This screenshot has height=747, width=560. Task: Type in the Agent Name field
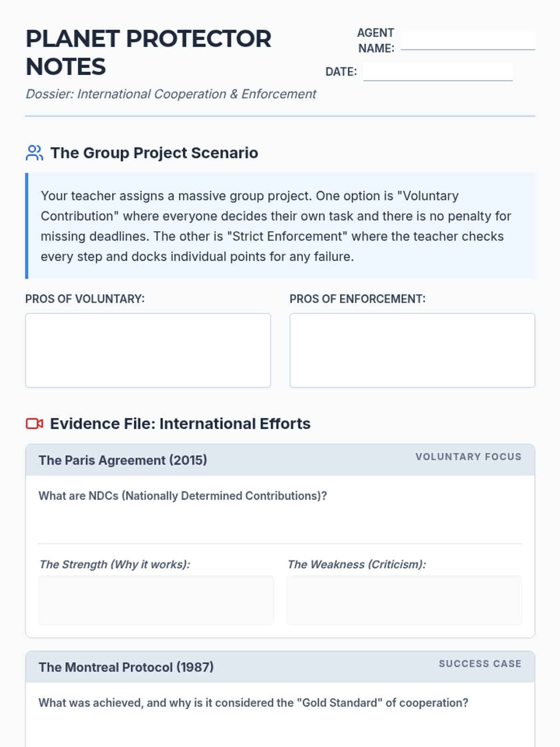tap(468, 41)
